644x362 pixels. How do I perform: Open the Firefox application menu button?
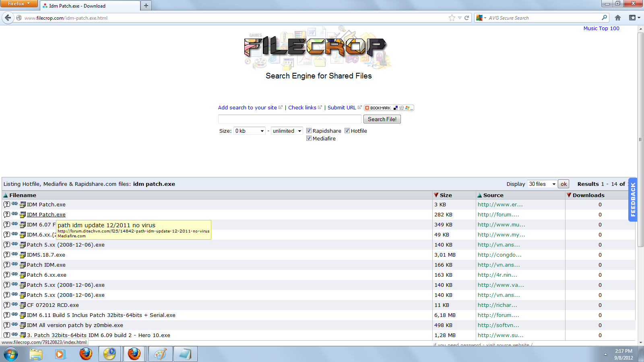(19, 4)
